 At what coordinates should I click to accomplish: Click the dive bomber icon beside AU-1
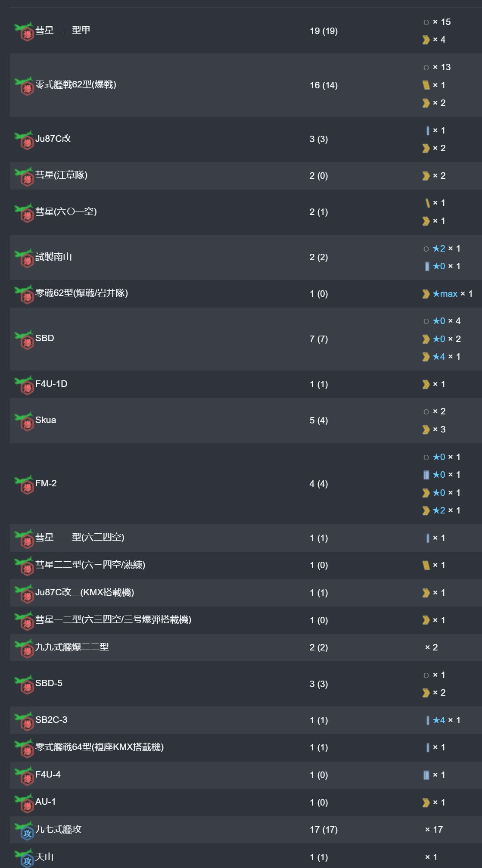(24, 803)
